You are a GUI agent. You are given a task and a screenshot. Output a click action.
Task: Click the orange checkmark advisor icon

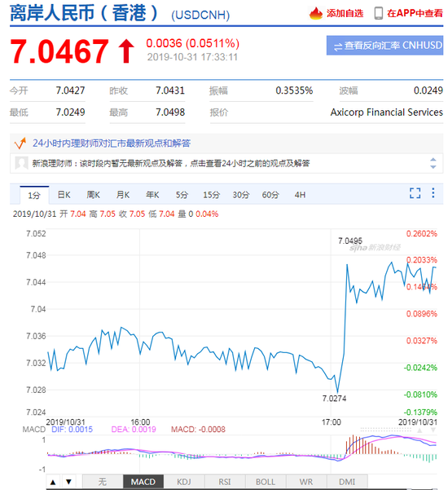[x=20, y=143]
